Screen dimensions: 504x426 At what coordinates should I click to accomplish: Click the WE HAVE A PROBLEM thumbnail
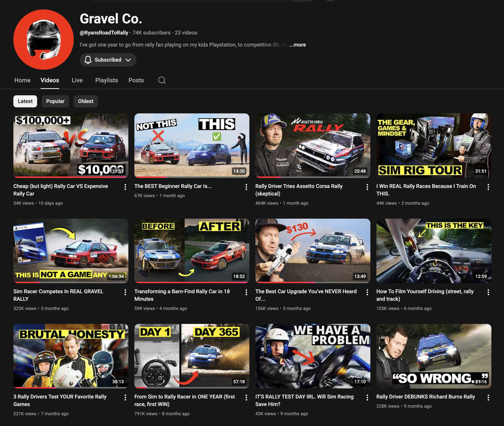pos(312,356)
